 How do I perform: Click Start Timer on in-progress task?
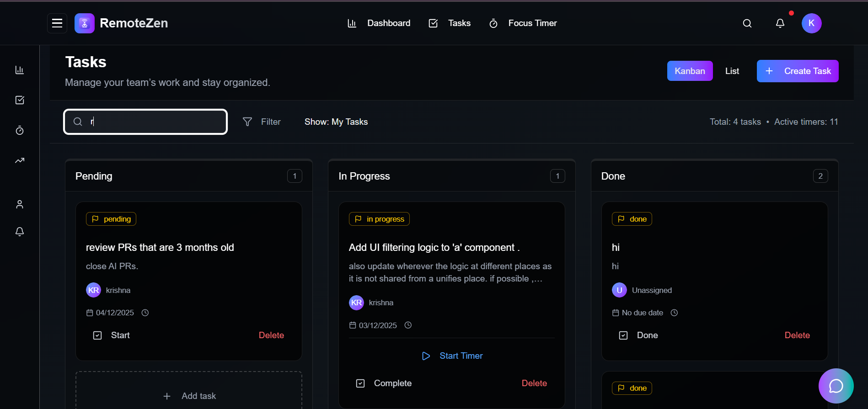pyautogui.click(x=452, y=356)
